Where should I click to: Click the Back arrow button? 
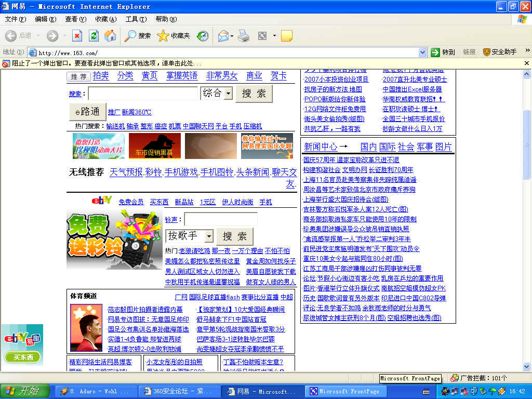(10, 36)
